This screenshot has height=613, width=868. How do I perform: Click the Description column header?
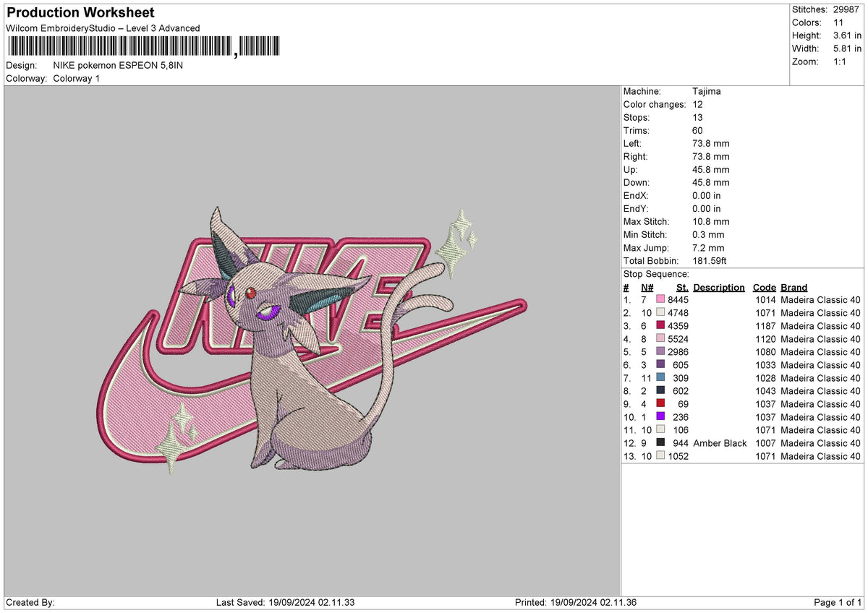point(719,287)
